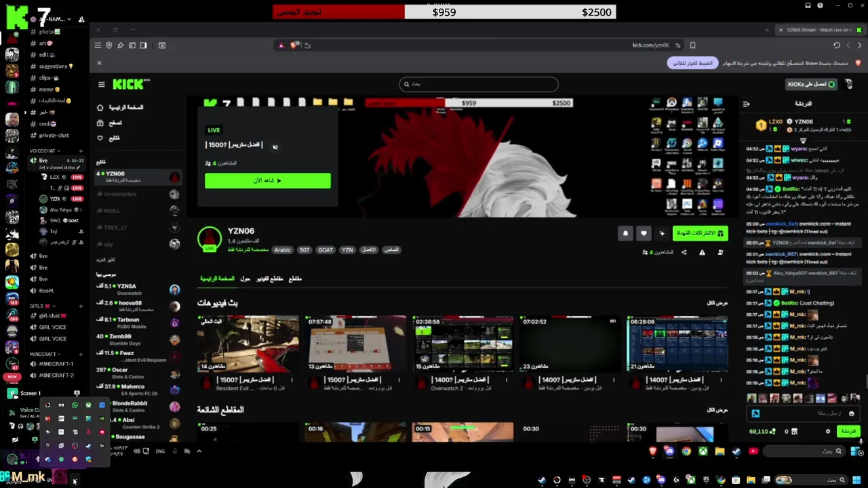This screenshot has width=868, height=488.
Task: Open the Kick browse sidebar icon
Action: click(100, 123)
